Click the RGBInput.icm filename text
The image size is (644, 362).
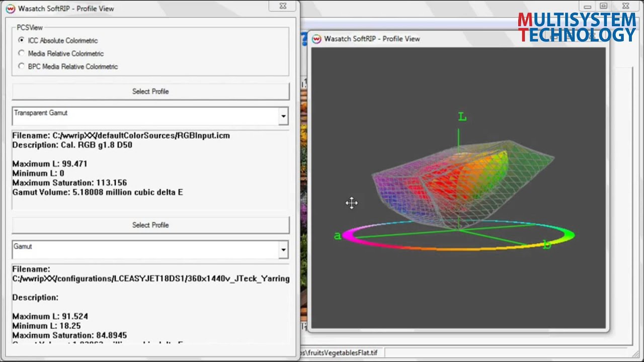click(121, 135)
